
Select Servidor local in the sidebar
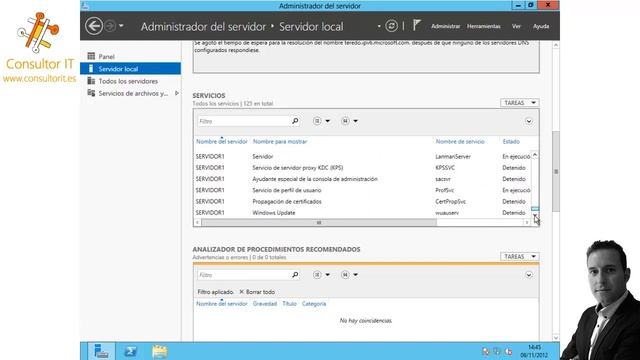(x=130, y=69)
